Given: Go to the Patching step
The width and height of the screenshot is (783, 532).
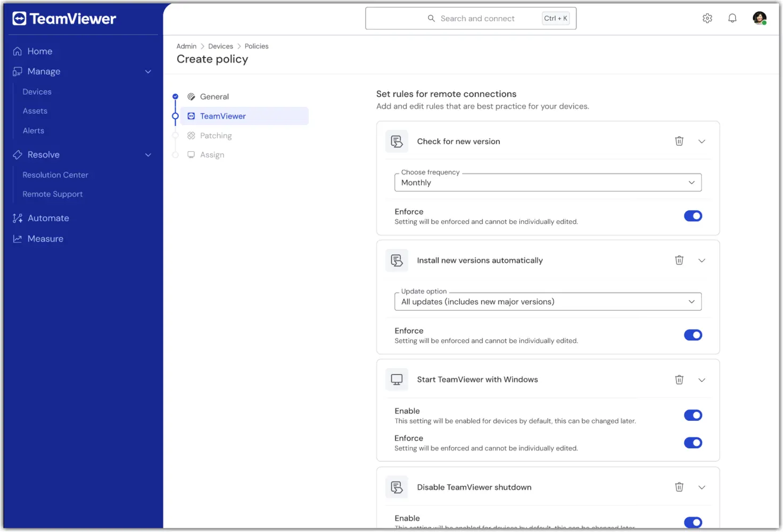Looking at the screenshot, I should (216, 136).
